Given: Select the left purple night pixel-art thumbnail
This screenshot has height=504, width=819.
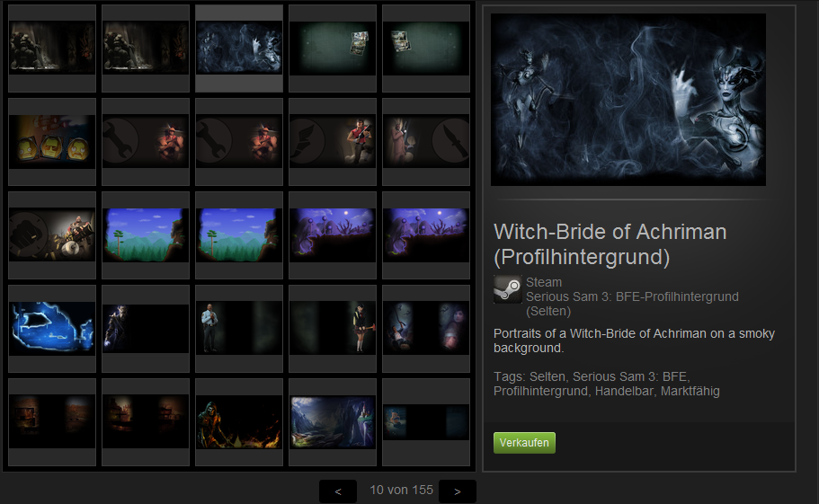Looking at the screenshot, I should [x=333, y=234].
